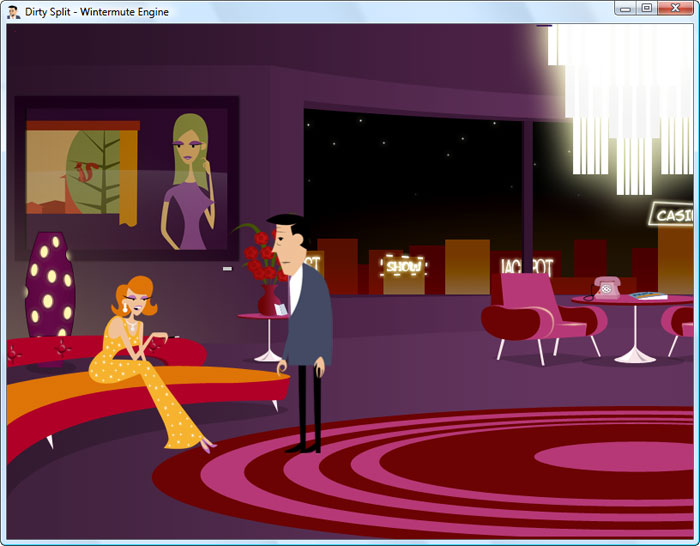Click the pink rotary telephone on table
Image resolution: width=700 pixels, height=546 pixels.
606,288
